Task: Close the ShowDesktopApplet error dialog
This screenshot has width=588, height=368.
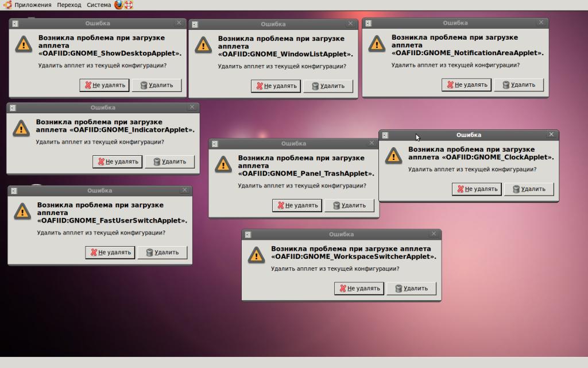Action: click(179, 23)
